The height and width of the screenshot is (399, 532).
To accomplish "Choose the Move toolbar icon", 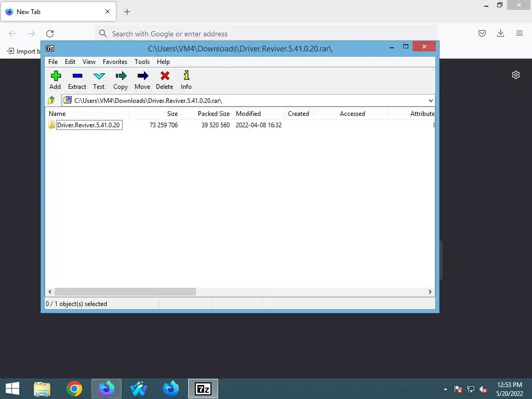I will point(142,81).
